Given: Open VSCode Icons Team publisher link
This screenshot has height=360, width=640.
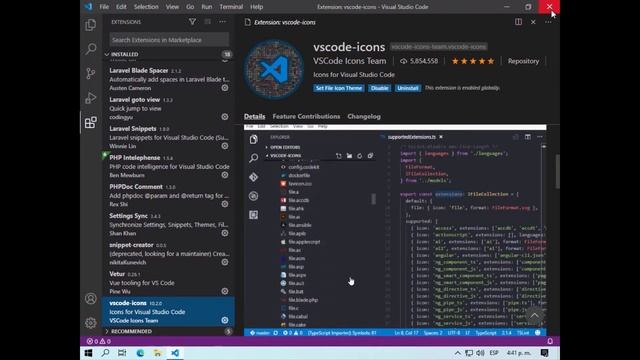Looking at the screenshot, I should [x=349, y=61].
